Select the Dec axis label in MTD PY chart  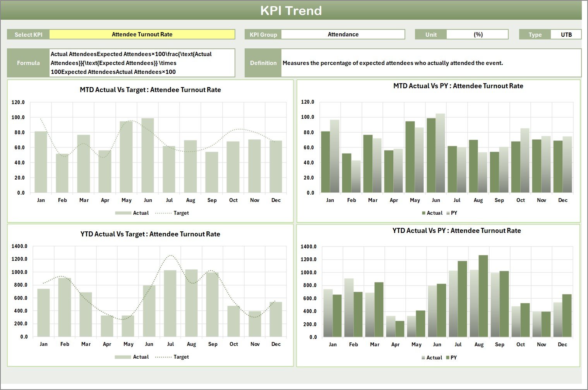pos(563,200)
